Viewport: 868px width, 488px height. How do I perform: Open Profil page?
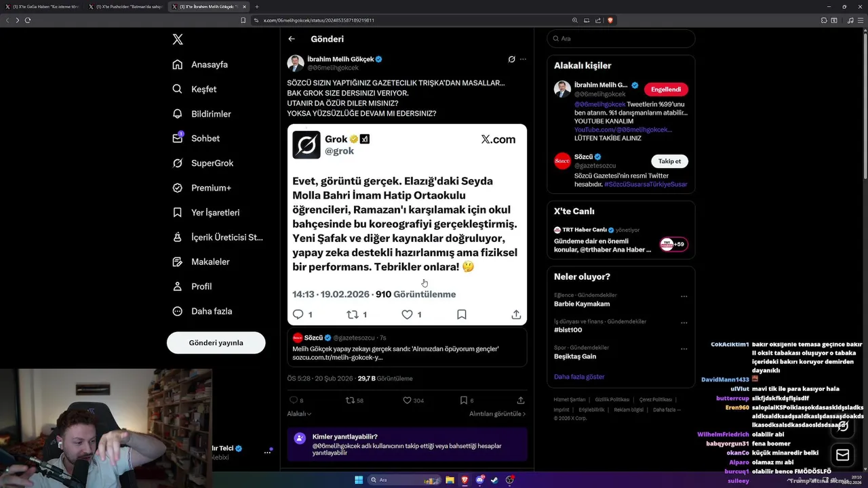click(x=193, y=286)
